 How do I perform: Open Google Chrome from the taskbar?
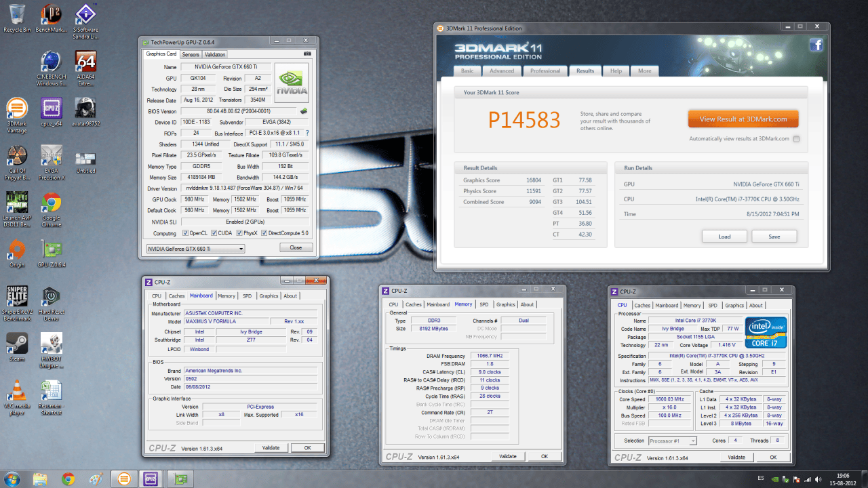pyautogui.click(x=68, y=479)
